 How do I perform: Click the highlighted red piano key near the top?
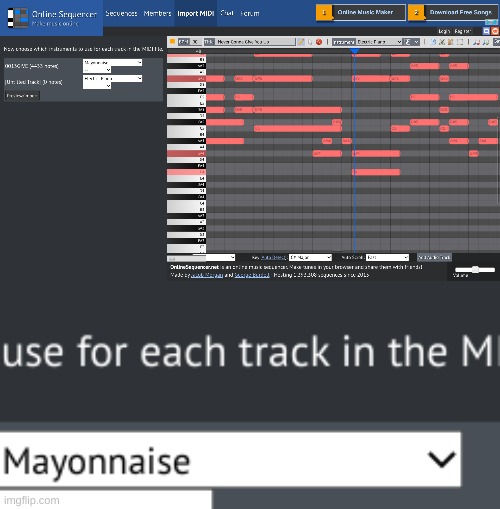[x=186, y=79]
